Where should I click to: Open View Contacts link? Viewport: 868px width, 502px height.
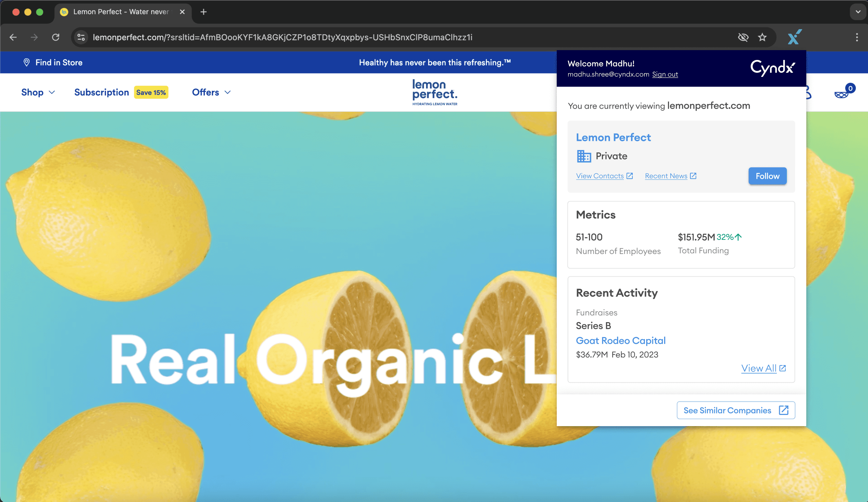(x=600, y=176)
